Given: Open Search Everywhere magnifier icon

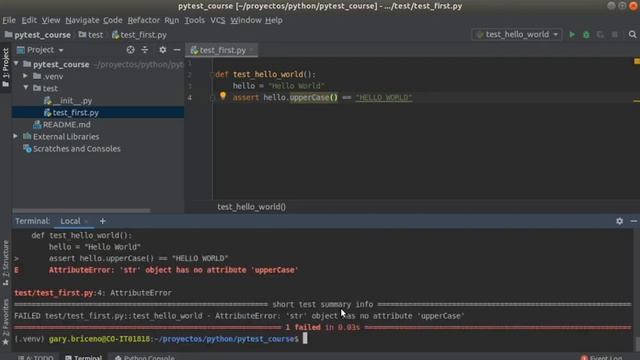Looking at the screenshot, I should (632, 35).
